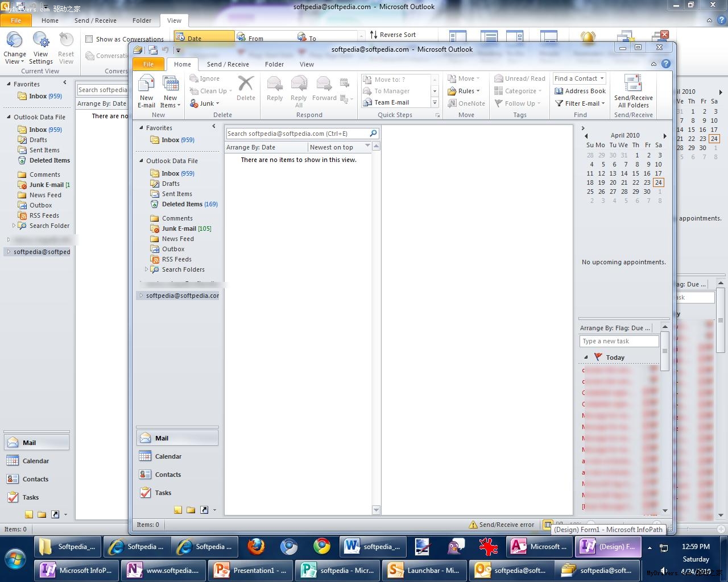Viewport: 728px width, 582px height.
Task: Expand the Search Folders tree node
Action: 146,269
